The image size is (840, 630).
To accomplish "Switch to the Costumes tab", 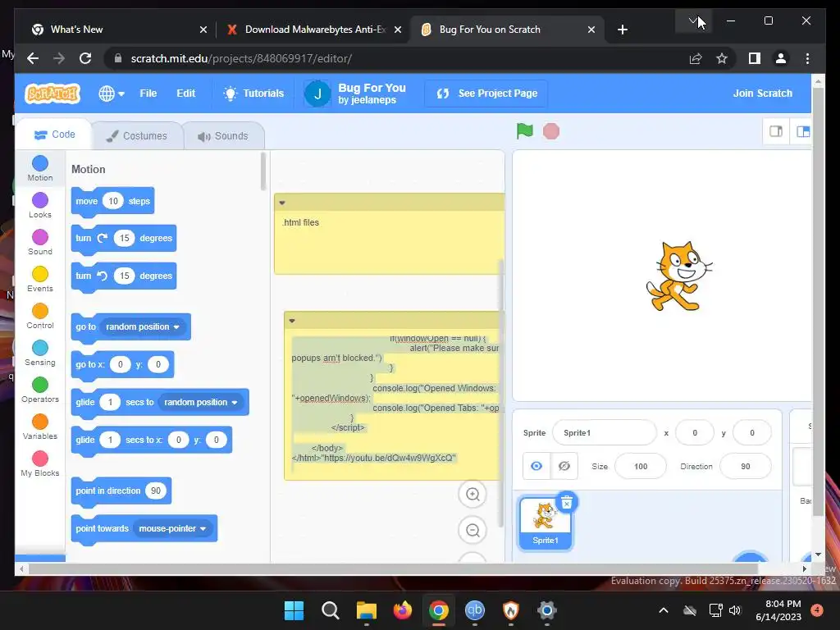I will point(137,136).
